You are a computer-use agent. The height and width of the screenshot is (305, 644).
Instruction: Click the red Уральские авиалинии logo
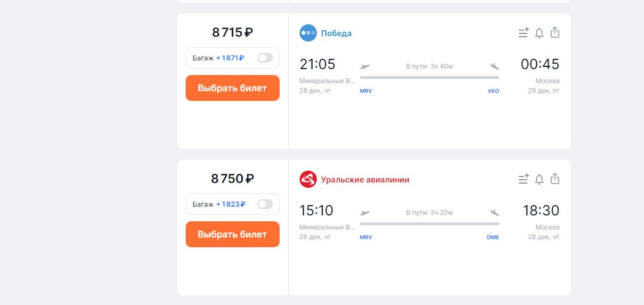pyautogui.click(x=308, y=179)
